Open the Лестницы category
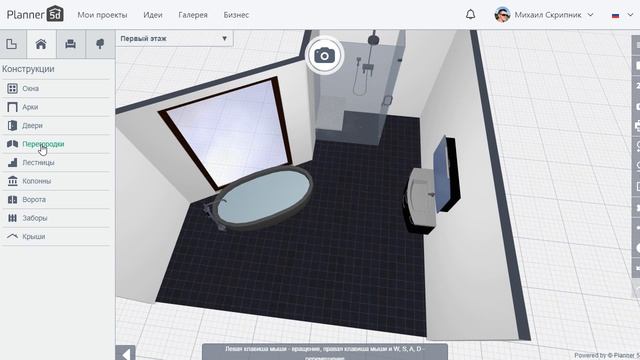The height and width of the screenshot is (360, 640). pos(56,162)
